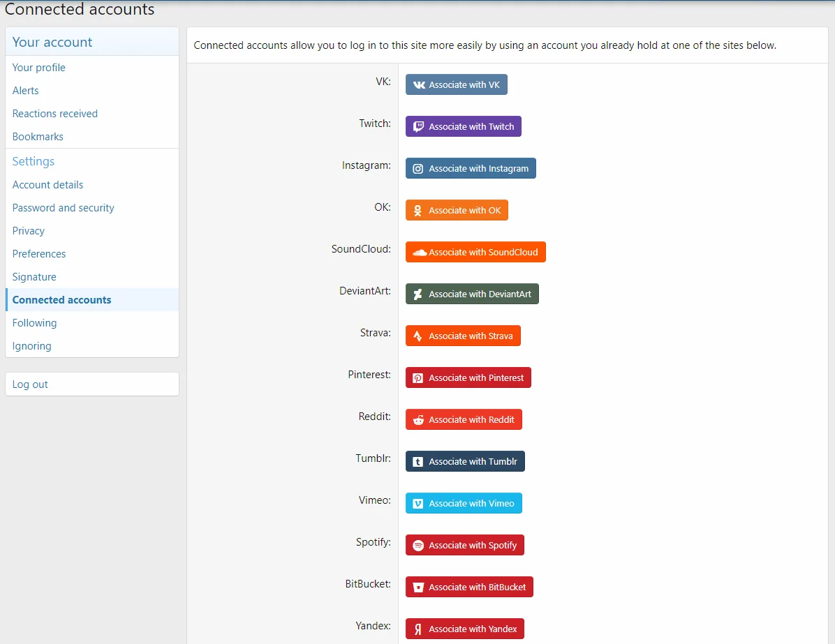Click the Pinterest logo icon
This screenshot has width=835, height=644.
[418, 378]
